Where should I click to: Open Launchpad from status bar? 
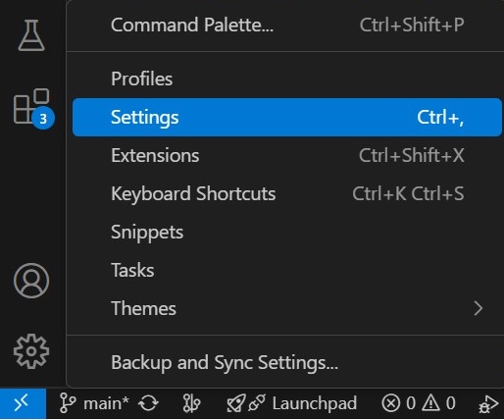(x=314, y=403)
